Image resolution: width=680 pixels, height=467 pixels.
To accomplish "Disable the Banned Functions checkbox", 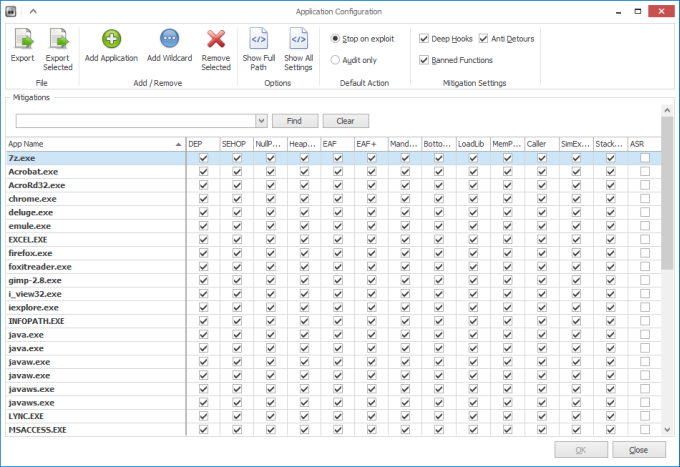I will pyautogui.click(x=424, y=60).
